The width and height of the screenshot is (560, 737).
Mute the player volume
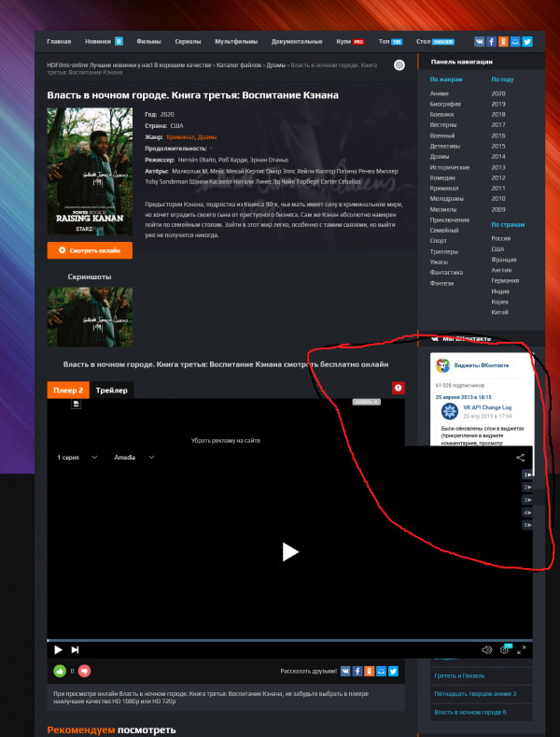pyautogui.click(x=486, y=649)
